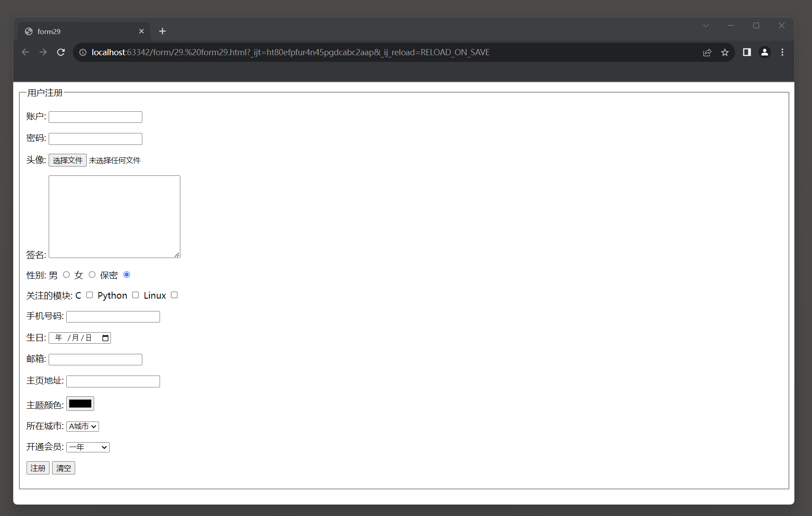This screenshot has height=516, width=812.
Task: Reload the current page
Action: (61, 52)
